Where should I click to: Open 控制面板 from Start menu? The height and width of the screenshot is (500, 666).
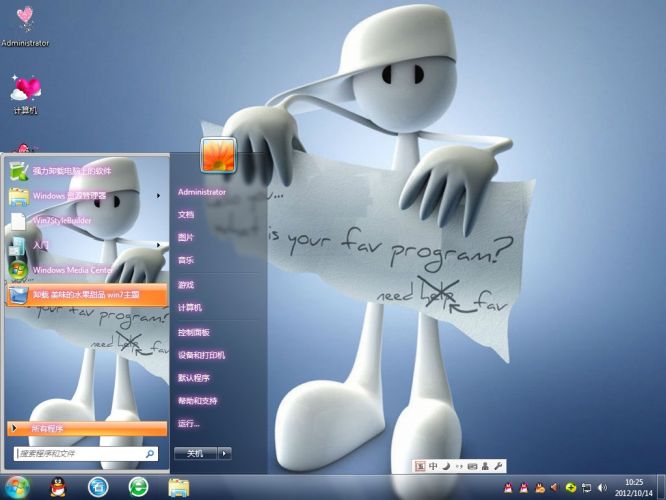point(194,331)
